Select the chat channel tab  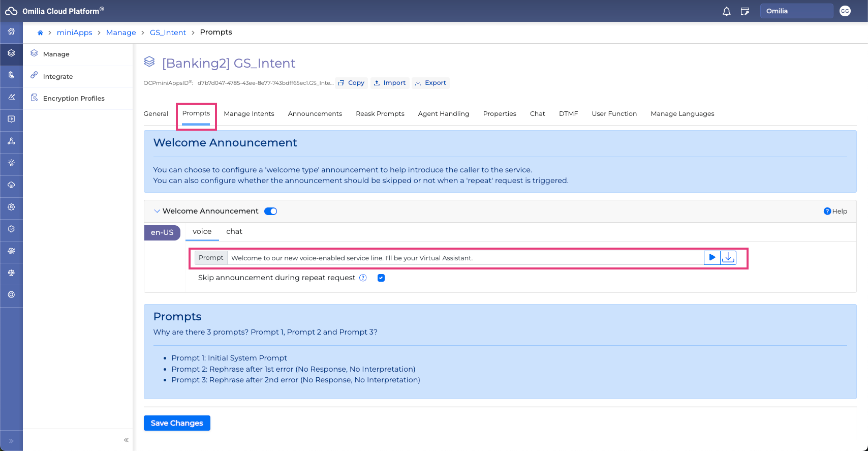point(234,231)
